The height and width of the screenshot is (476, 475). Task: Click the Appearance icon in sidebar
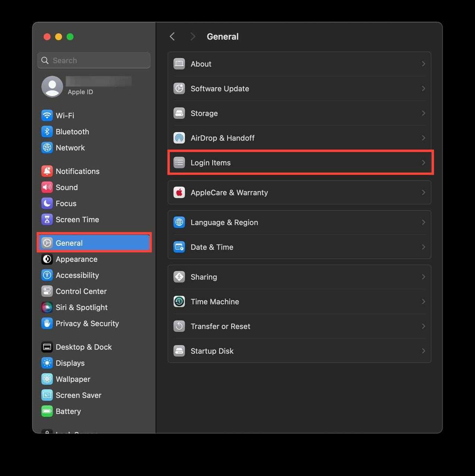[47, 259]
